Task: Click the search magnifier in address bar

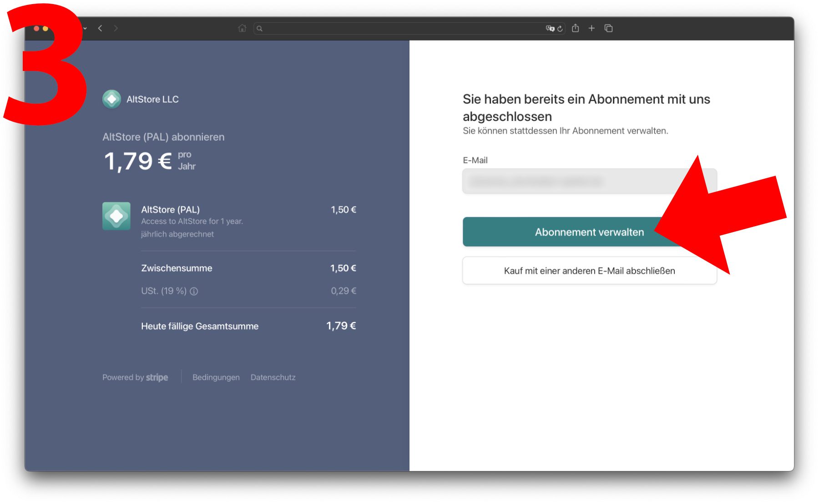Action: click(259, 28)
